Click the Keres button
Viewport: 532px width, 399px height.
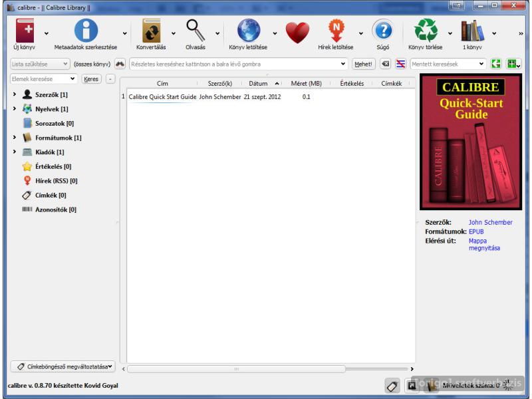(x=91, y=78)
